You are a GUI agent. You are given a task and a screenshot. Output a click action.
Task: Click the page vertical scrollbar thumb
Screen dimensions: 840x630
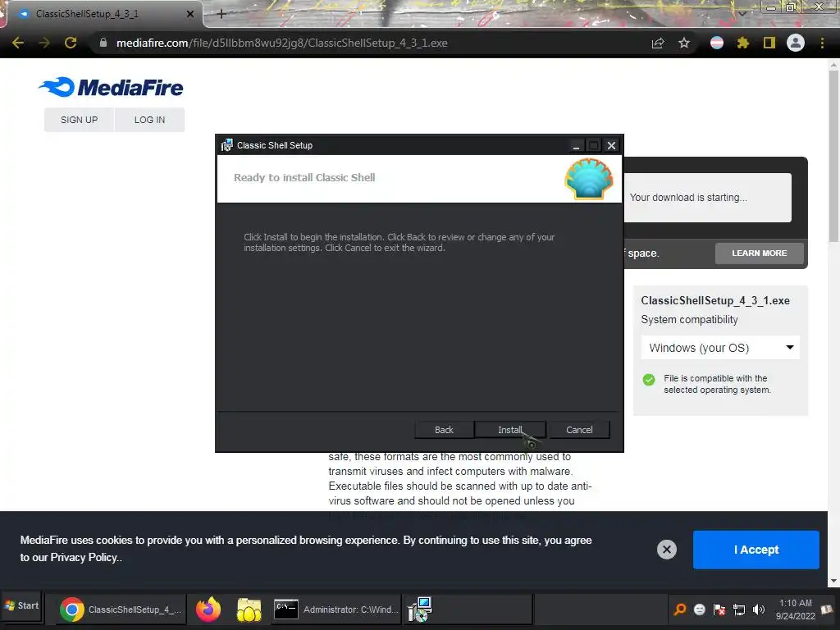[833, 155]
